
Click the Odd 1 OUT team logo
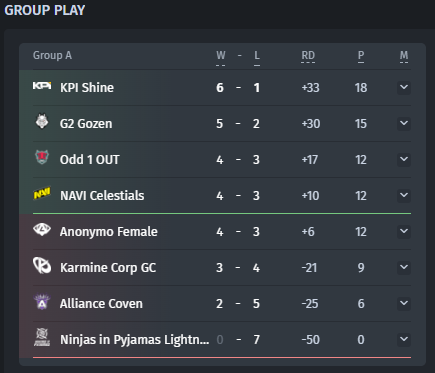coord(42,157)
